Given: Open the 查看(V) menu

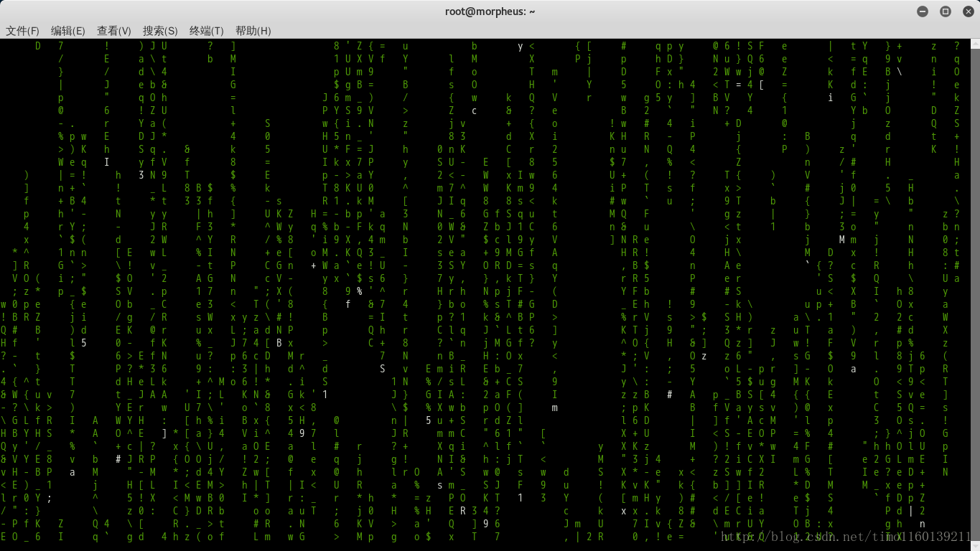Looking at the screenshot, I should click(114, 31).
